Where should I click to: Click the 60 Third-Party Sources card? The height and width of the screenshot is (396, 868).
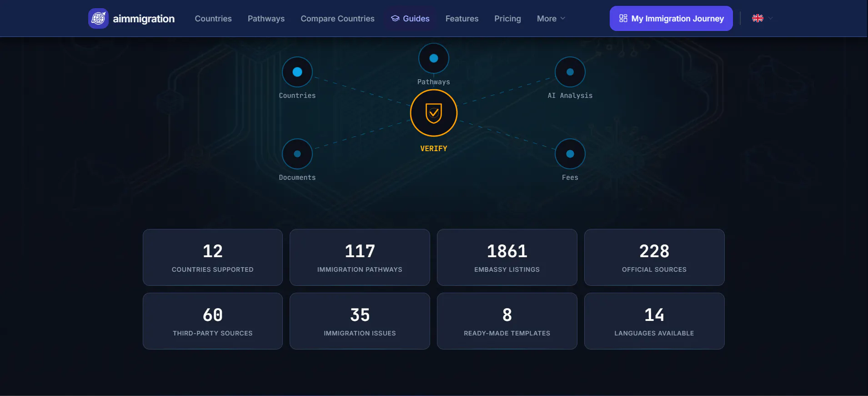pos(213,321)
